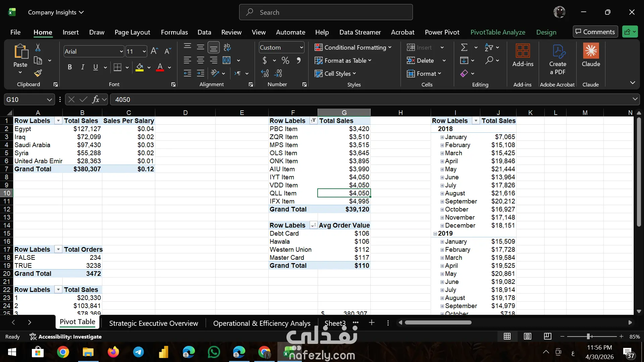Toggle Underline formatting
The image size is (644, 362).
(96, 67)
